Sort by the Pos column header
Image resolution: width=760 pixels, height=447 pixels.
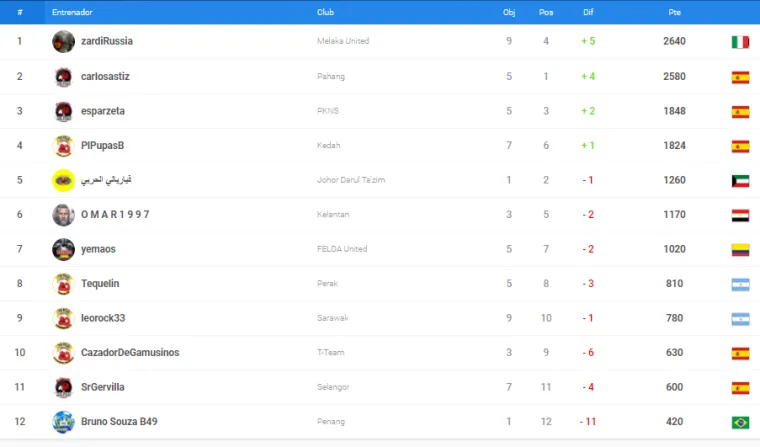click(x=546, y=12)
